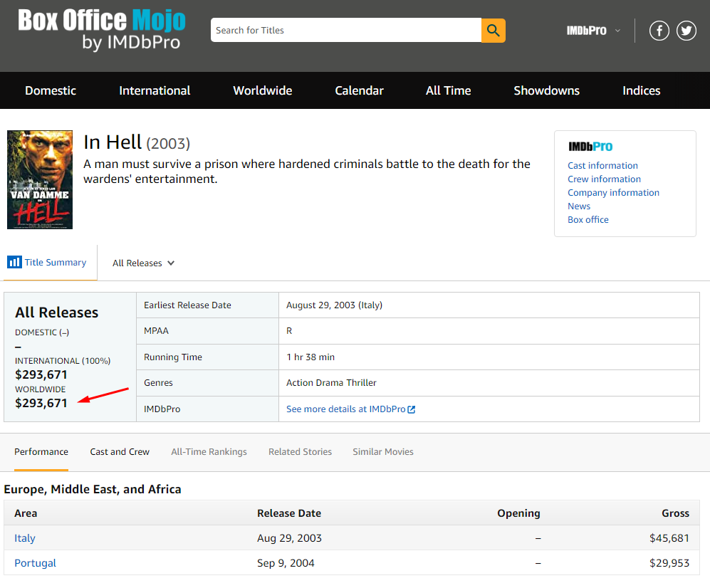Click the Release Date column header
The width and height of the screenshot is (710, 588).
pyautogui.click(x=289, y=513)
